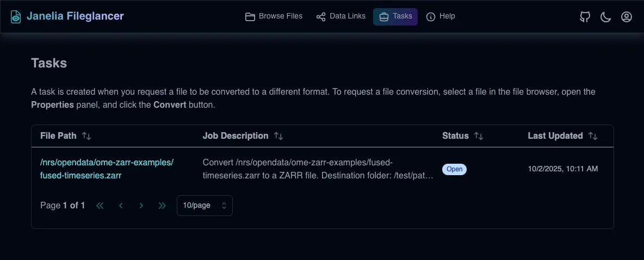The width and height of the screenshot is (644, 260).
Task: Switch to Data Links tab
Action: tap(341, 16)
